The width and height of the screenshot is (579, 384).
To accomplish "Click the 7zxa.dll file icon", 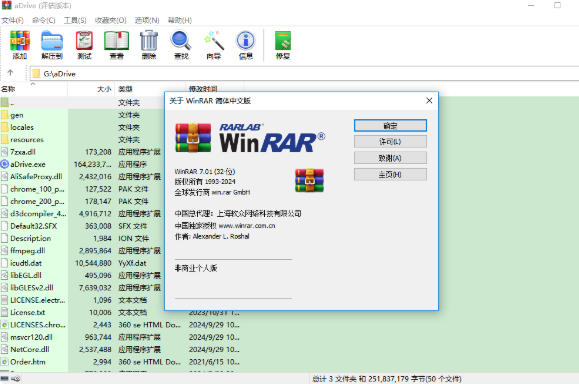I will pyautogui.click(x=4, y=152).
